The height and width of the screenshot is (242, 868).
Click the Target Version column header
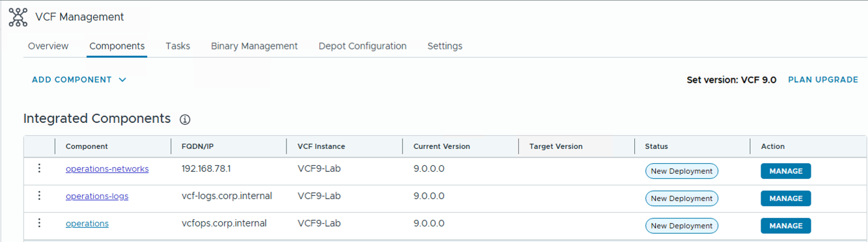click(x=556, y=146)
